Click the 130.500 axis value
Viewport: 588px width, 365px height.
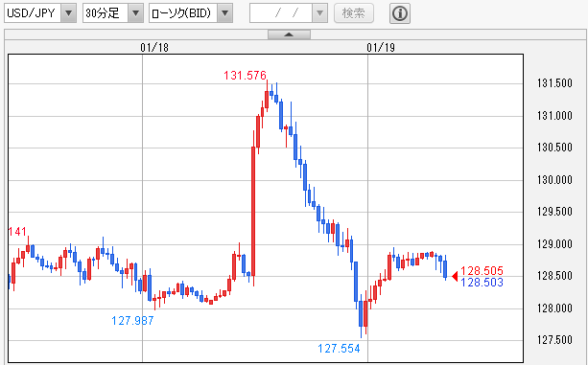[x=554, y=148]
